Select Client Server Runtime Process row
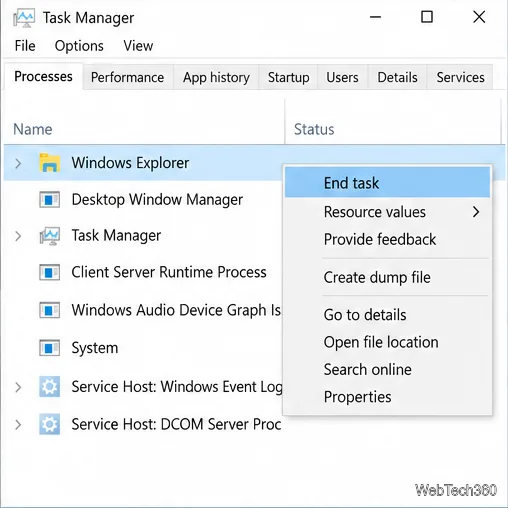This screenshot has width=508, height=508. [143, 272]
